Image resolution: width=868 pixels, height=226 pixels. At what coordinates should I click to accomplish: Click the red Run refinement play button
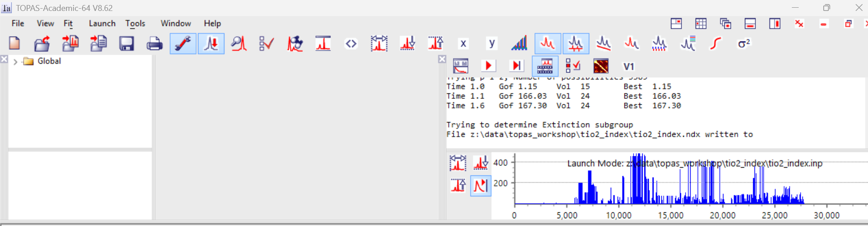point(488,66)
